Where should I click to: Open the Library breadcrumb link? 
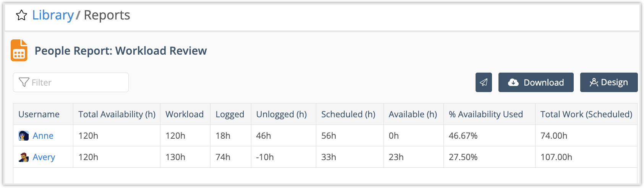pos(53,15)
